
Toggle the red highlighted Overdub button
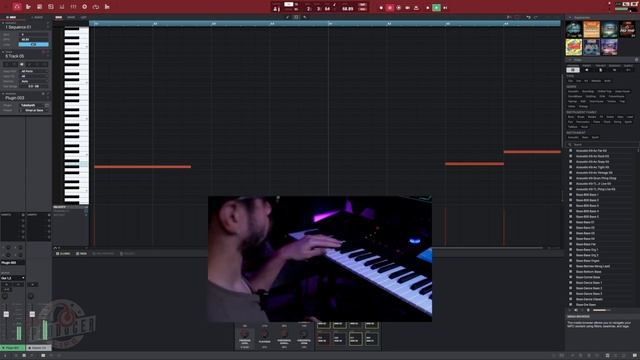tap(390, 8)
